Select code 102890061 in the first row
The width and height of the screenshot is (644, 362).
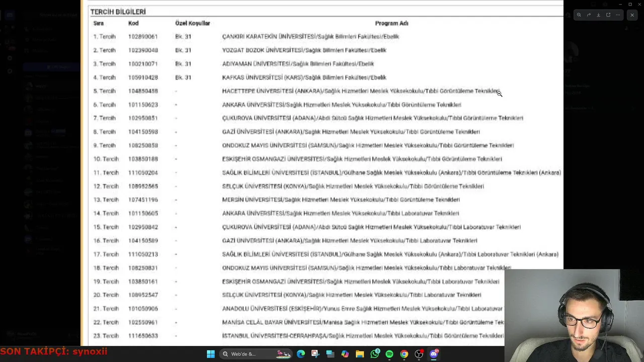(143, 37)
